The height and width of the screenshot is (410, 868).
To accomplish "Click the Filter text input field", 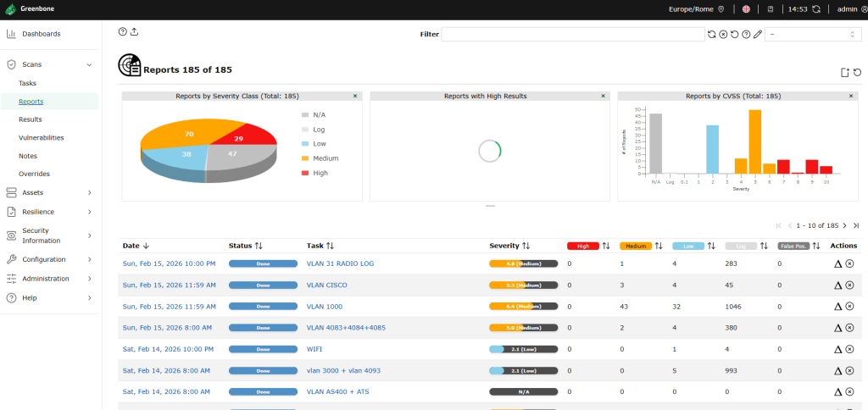I will [x=573, y=35].
